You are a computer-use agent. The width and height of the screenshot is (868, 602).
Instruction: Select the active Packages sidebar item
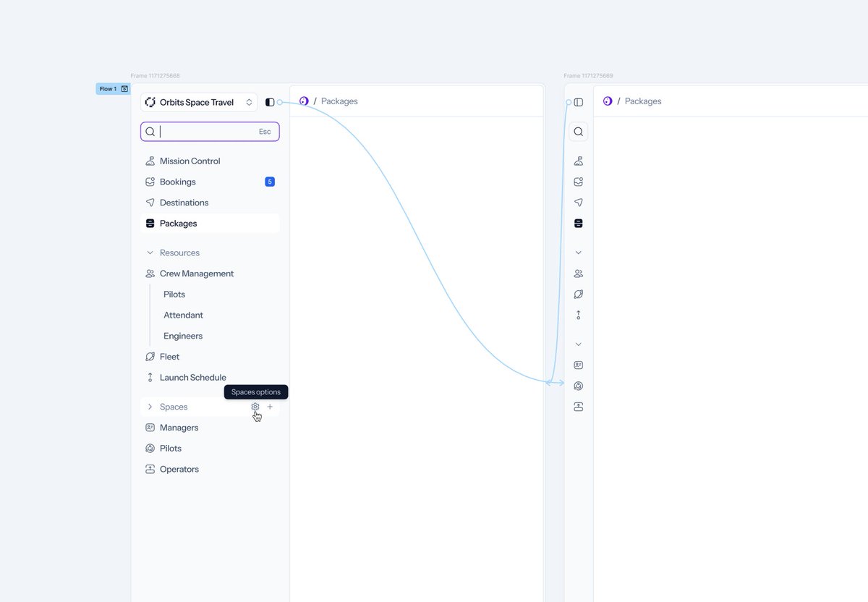[210, 224]
